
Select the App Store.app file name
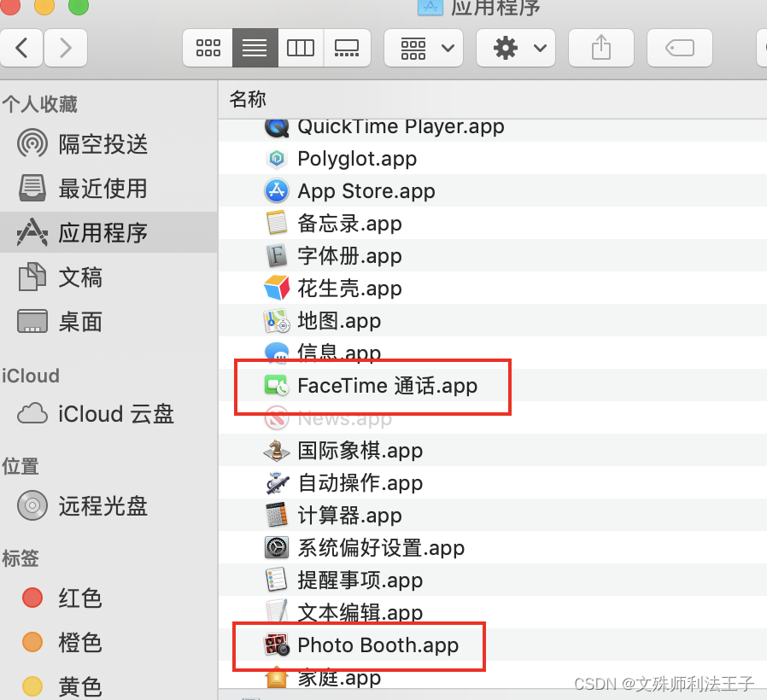tap(366, 191)
